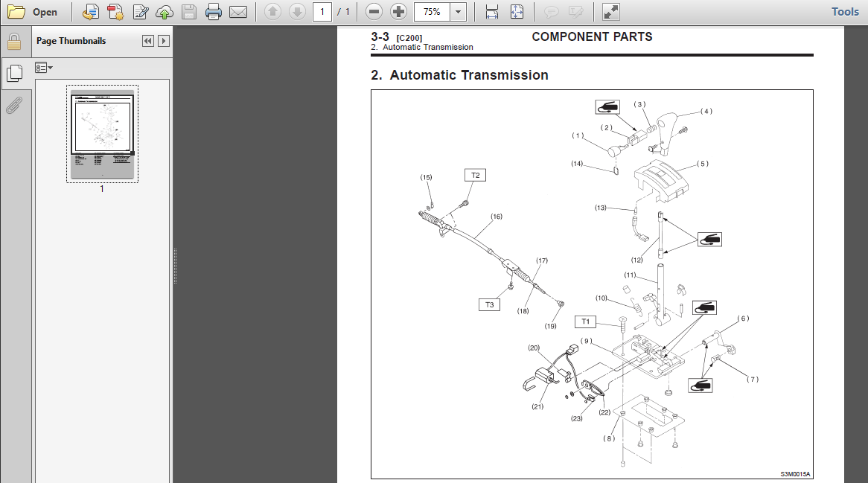The image size is (868, 483).
Task: Click the T3 torque label in diagram
Action: [489, 305]
